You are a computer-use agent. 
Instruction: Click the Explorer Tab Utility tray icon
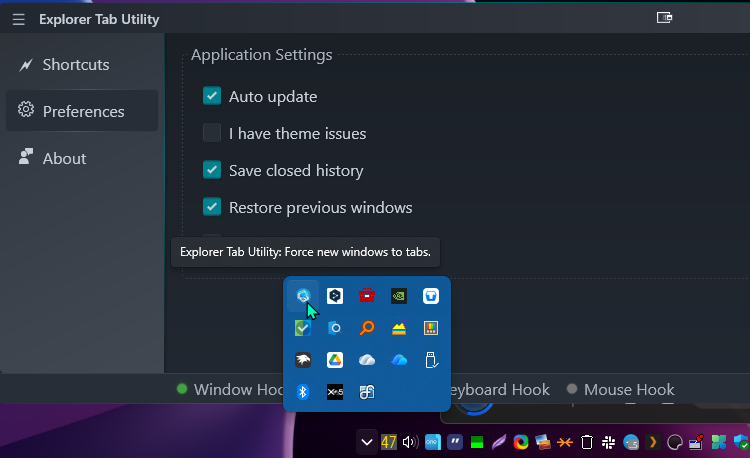point(302,296)
